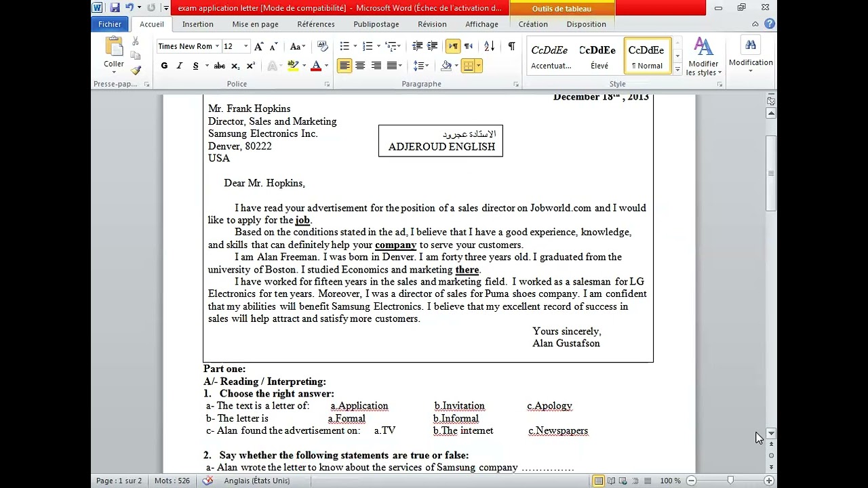Expand the numbered list dropdown arrow
Viewport: 868px width, 488px height.
pyautogui.click(x=378, y=46)
